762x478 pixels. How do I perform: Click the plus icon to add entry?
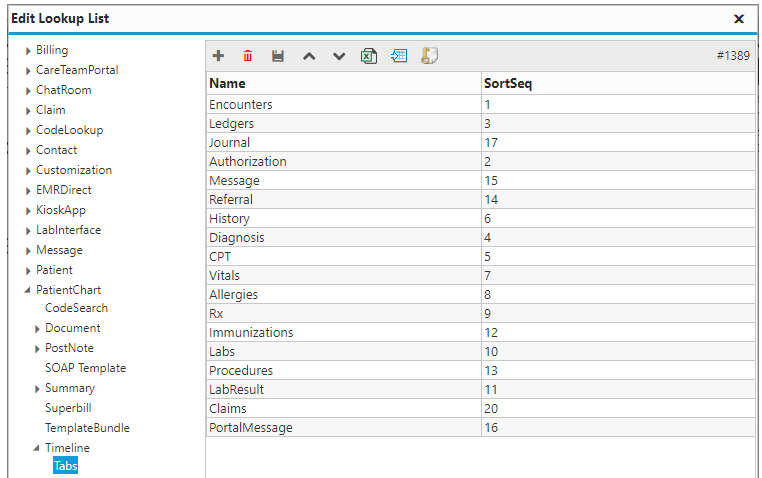point(218,56)
